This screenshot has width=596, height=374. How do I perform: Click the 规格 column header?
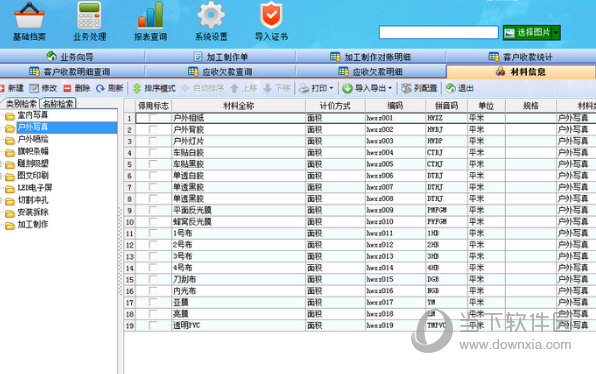(531, 106)
